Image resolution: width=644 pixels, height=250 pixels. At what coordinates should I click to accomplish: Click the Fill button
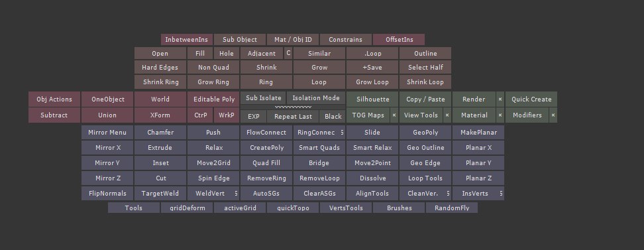pos(200,53)
